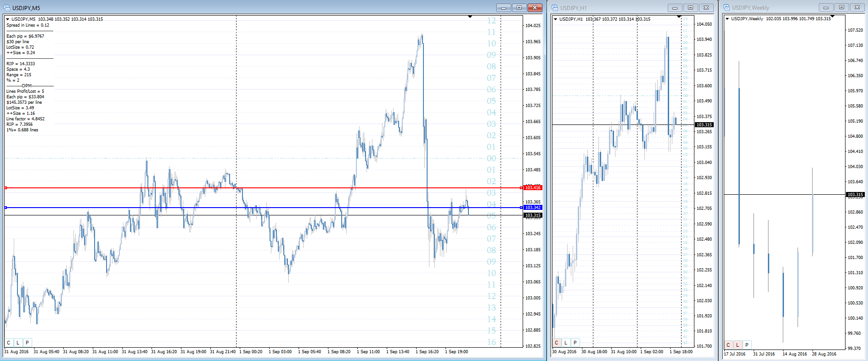Expand the dropdown arrow beside USDJPY,M5 label
Viewport: 868px width, 361px height.
click(x=8, y=19)
